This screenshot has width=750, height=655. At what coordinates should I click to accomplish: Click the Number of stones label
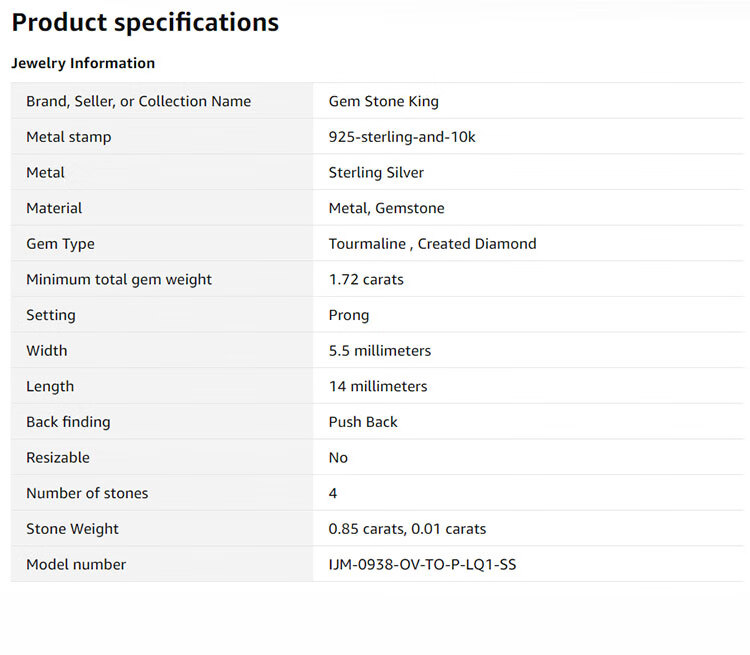87,493
